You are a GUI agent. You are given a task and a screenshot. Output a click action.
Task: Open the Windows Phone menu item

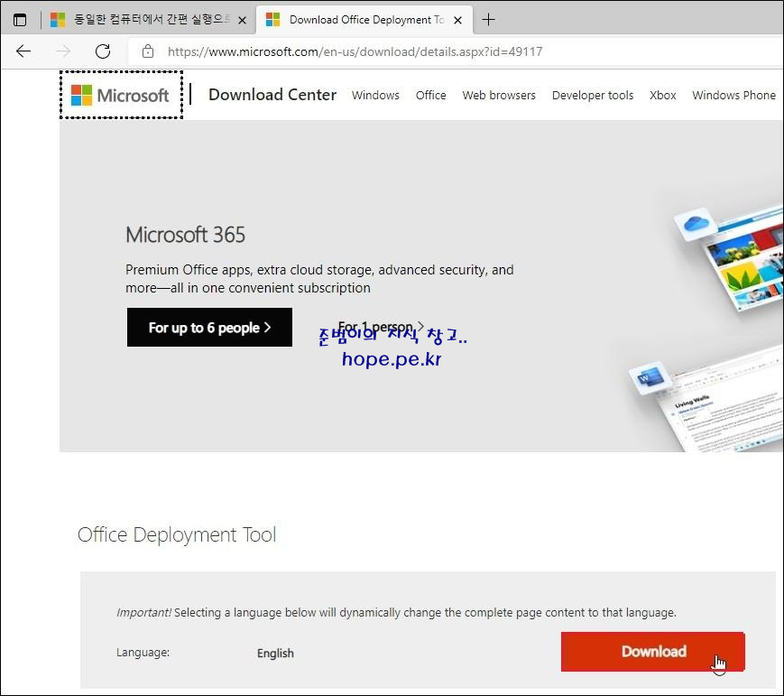733,95
